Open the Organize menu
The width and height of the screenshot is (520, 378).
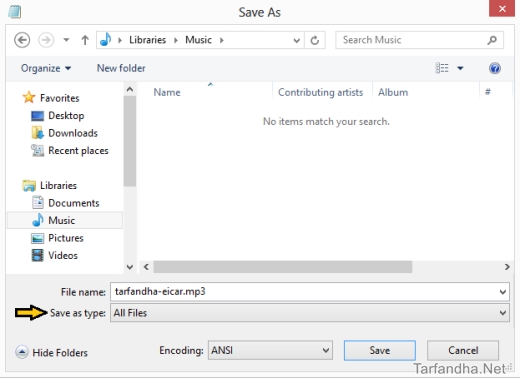click(x=46, y=68)
